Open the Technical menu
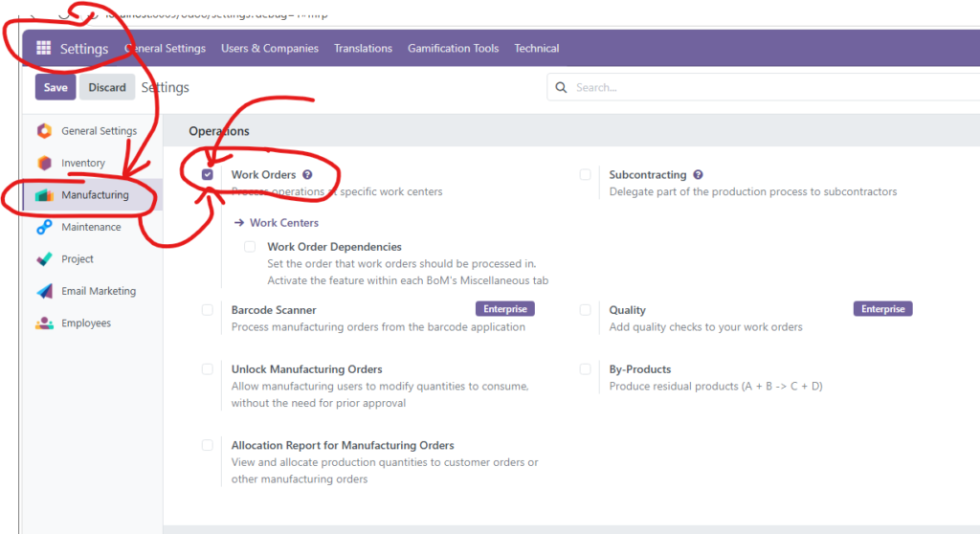The width and height of the screenshot is (980, 534). (x=536, y=49)
